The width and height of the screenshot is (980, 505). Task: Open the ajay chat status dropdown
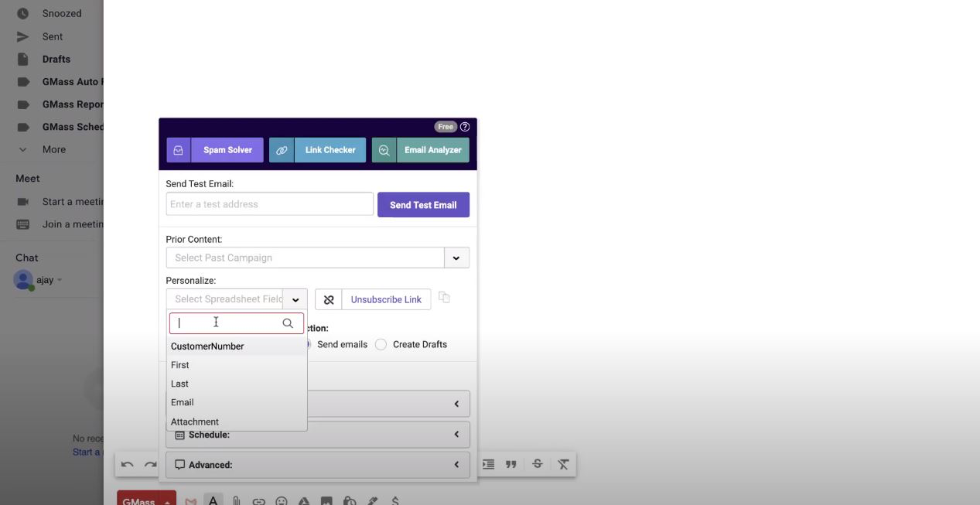click(x=60, y=280)
